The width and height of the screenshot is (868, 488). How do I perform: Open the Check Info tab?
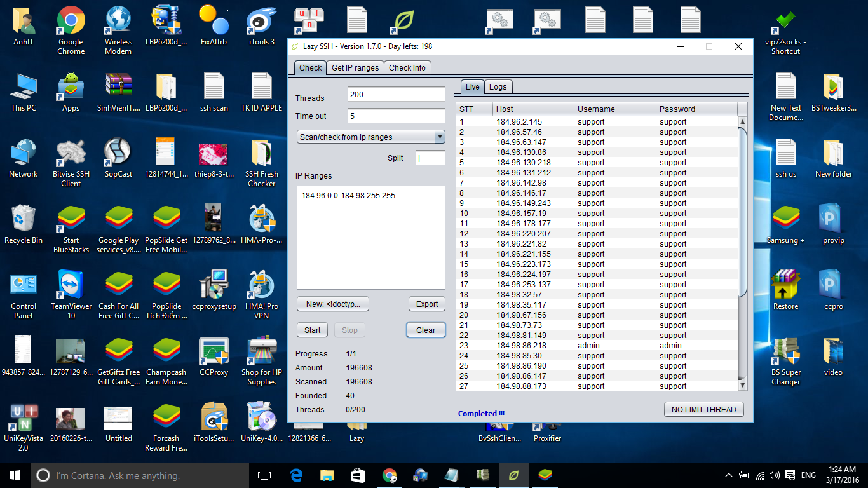407,68
